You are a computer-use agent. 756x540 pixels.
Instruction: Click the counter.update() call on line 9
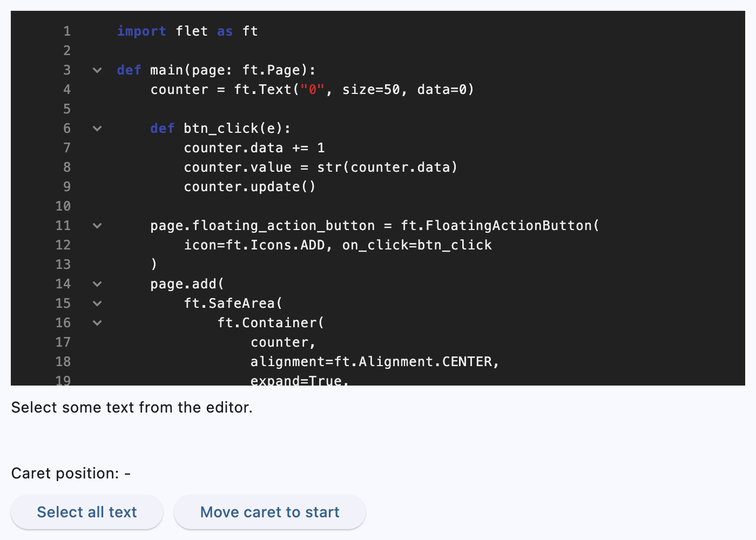[x=249, y=187]
